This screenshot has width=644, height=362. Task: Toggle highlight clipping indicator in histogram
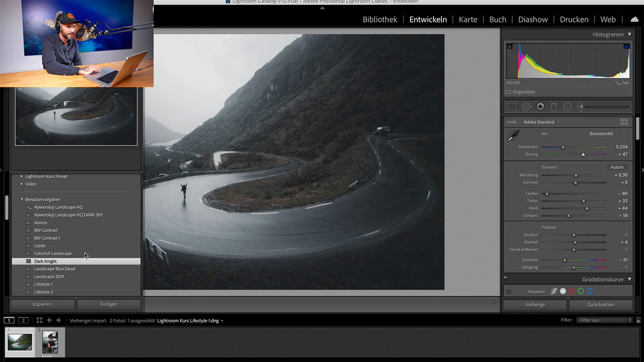(627, 46)
